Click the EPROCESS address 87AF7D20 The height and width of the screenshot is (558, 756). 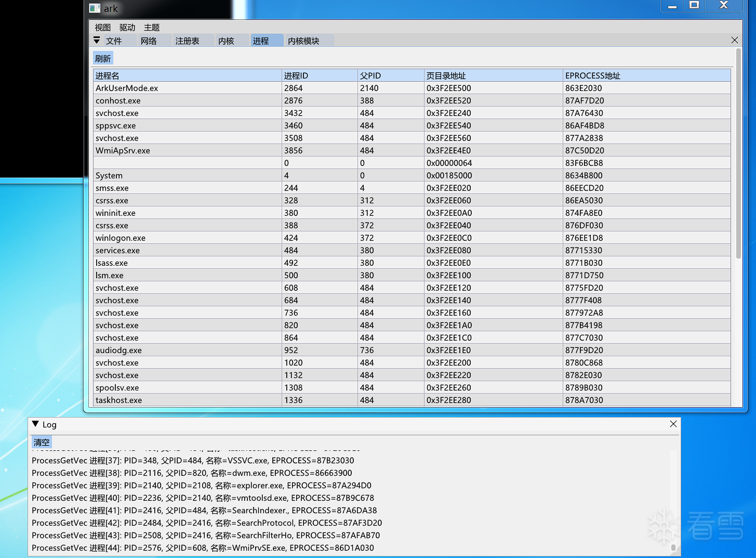coord(585,100)
